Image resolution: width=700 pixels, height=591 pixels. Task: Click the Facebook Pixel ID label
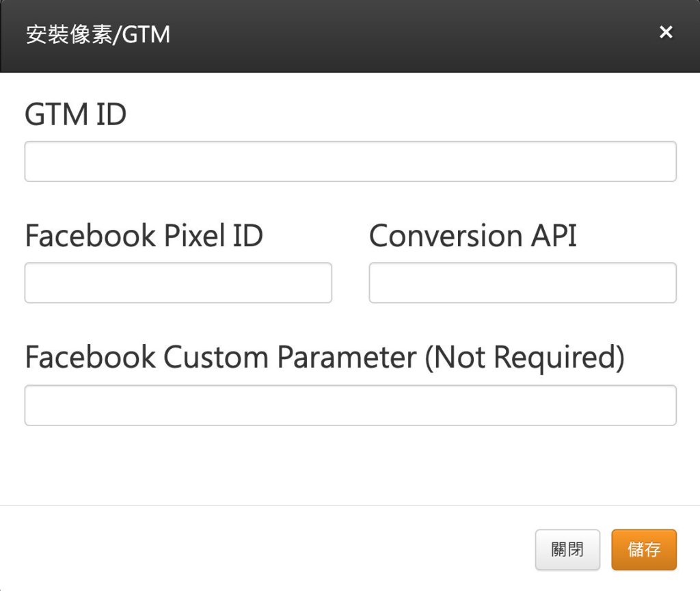pos(144,235)
